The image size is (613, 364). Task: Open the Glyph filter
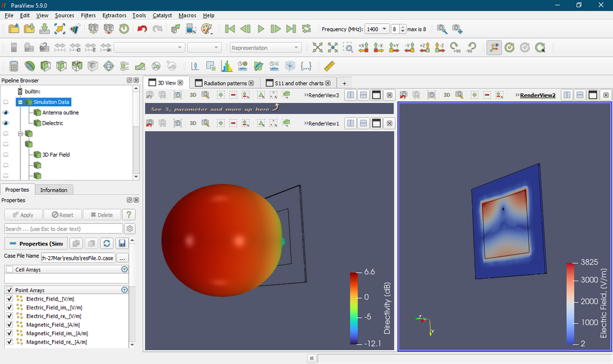coord(108,66)
